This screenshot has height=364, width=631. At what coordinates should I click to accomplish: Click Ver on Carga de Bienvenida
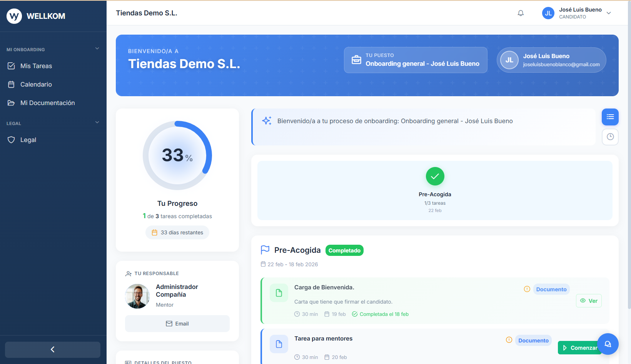[589, 301]
